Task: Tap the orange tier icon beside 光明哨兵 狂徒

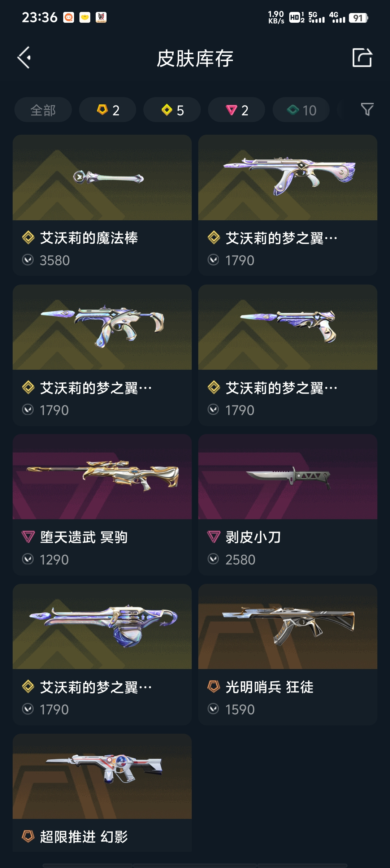Action: (x=214, y=686)
